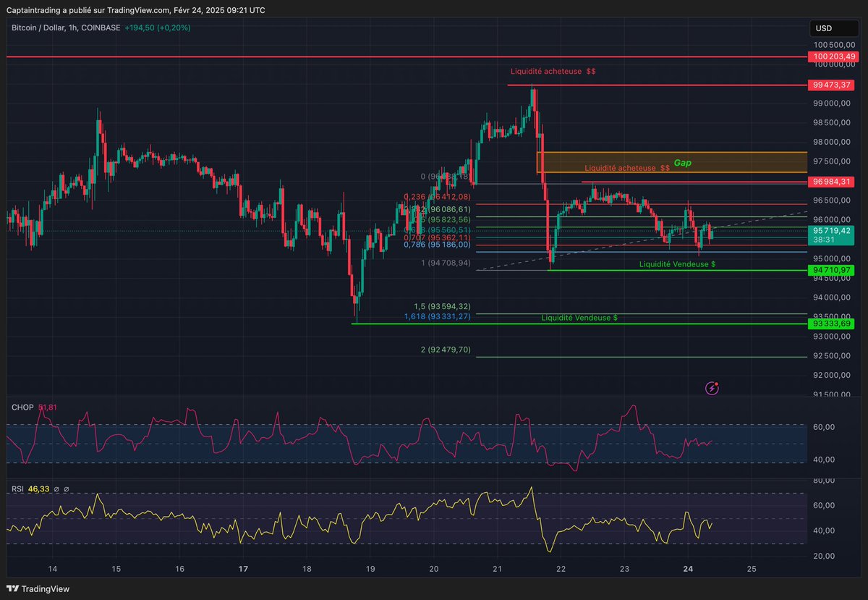The height and width of the screenshot is (600, 868).
Task: Toggle the second ø icon next to RSI
Action: pos(67,489)
